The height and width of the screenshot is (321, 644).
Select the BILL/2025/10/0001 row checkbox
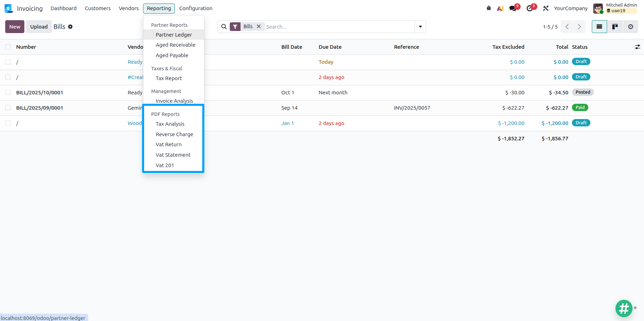(x=8, y=93)
